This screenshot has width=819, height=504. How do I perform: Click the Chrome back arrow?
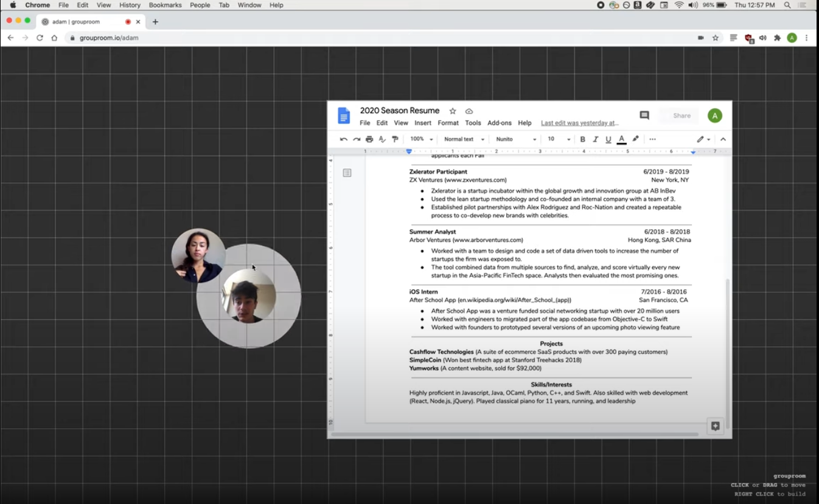[10, 38]
